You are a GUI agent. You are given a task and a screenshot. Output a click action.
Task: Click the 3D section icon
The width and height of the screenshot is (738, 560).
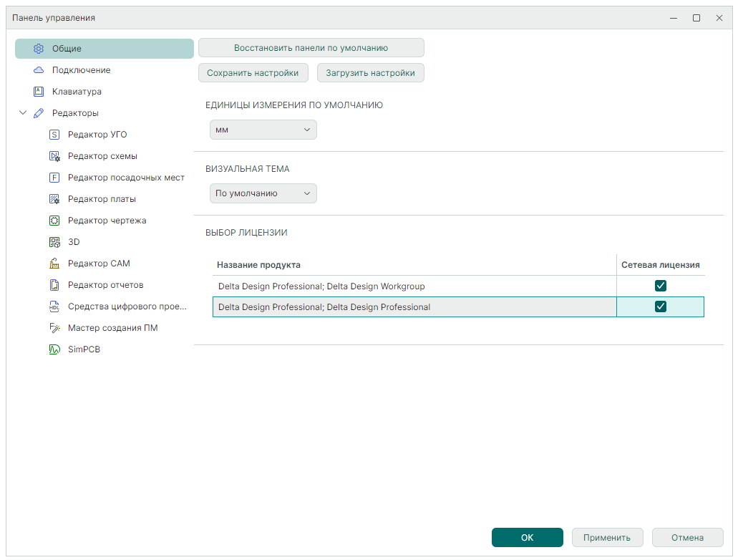point(54,242)
